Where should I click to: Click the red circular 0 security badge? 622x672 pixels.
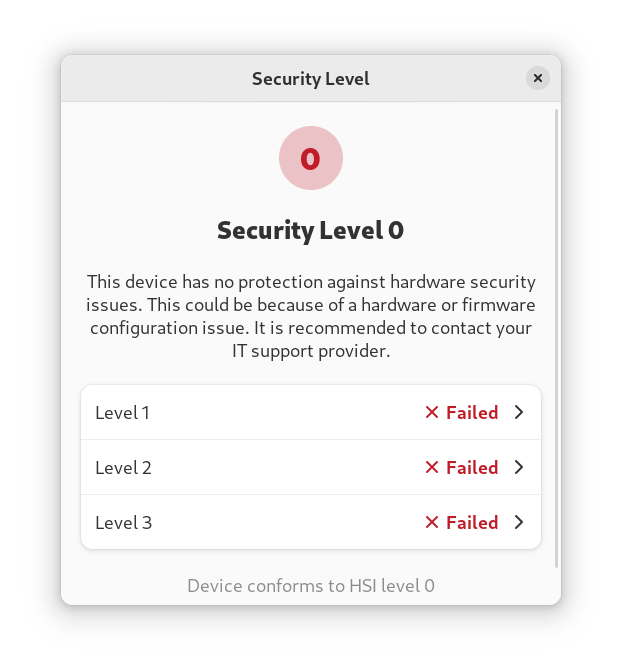click(310, 158)
